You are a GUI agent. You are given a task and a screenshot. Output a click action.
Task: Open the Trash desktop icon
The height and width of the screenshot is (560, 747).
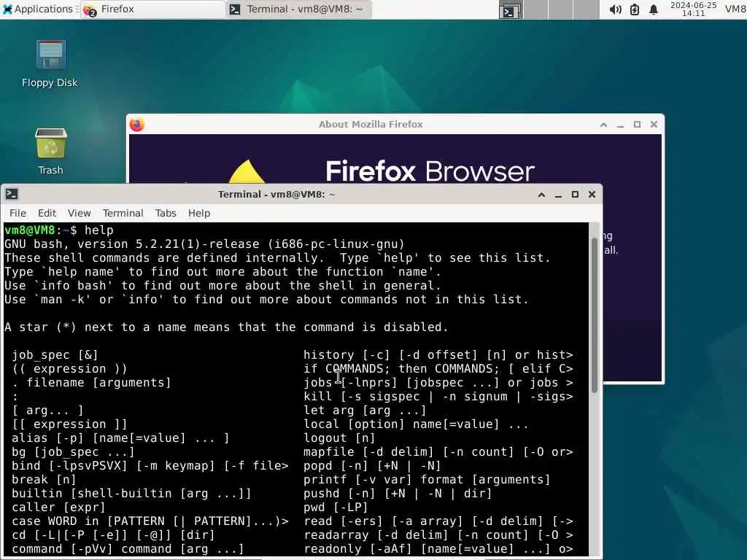(50, 151)
